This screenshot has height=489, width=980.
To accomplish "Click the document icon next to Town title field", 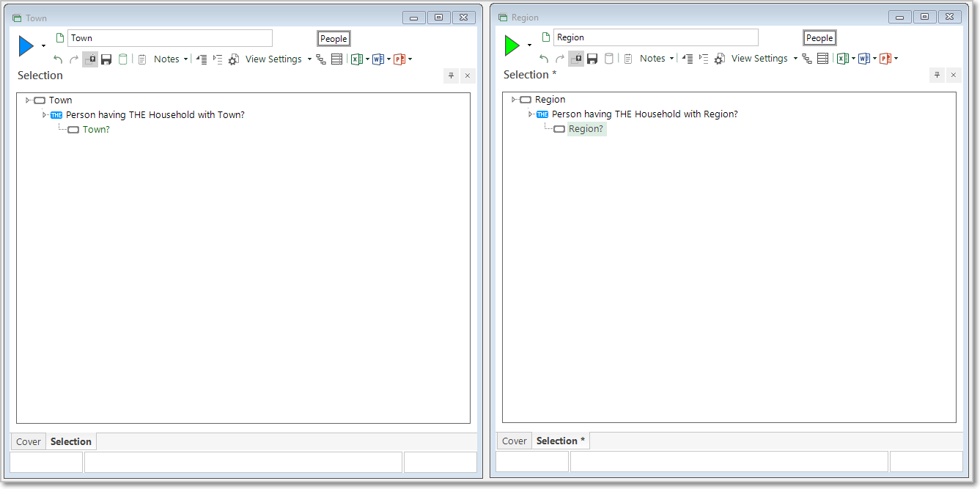I will [x=61, y=37].
